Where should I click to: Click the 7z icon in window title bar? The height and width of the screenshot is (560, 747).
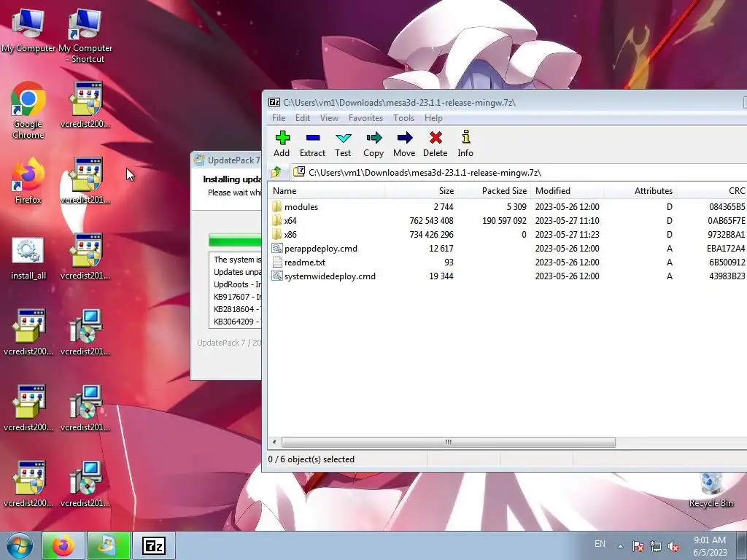pyautogui.click(x=274, y=102)
